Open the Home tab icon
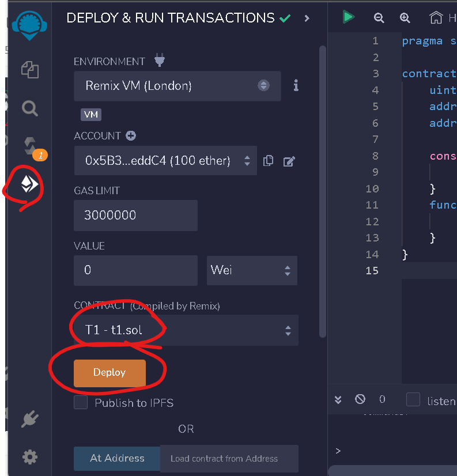This screenshot has height=476, width=457. (x=436, y=17)
